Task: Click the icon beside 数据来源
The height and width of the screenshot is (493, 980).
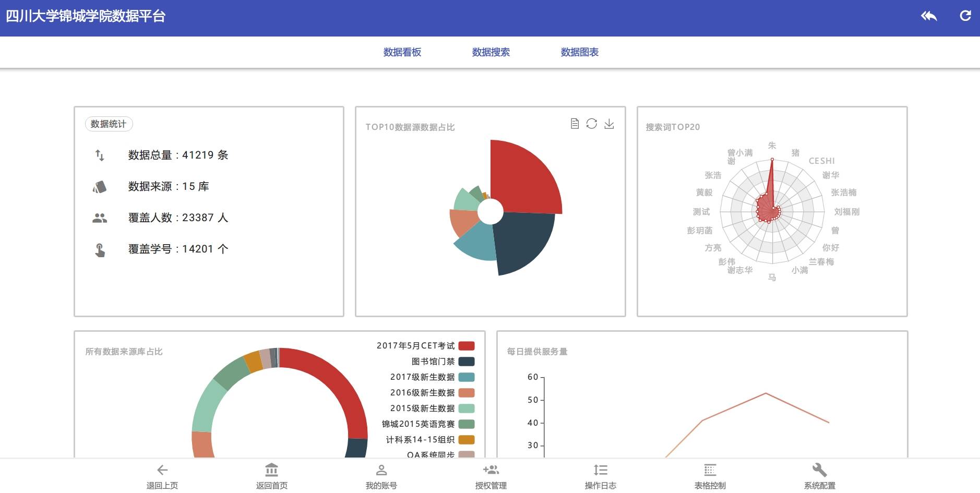Action: tap(100, 186)
